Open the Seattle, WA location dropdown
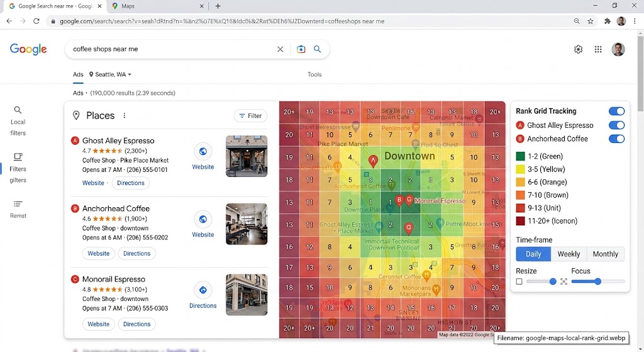Image resolution: width=644 pixels, height=352 pixels. click(x=110, y=74)
